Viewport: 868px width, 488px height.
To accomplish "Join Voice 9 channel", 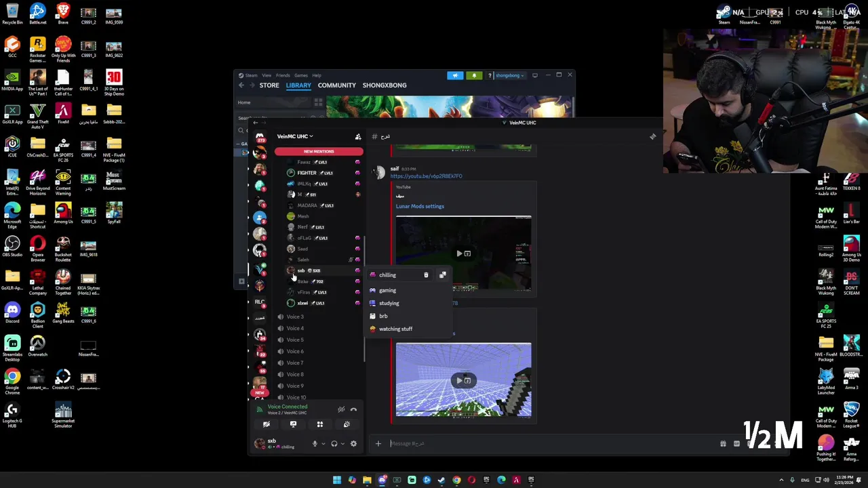I will 294,386.
